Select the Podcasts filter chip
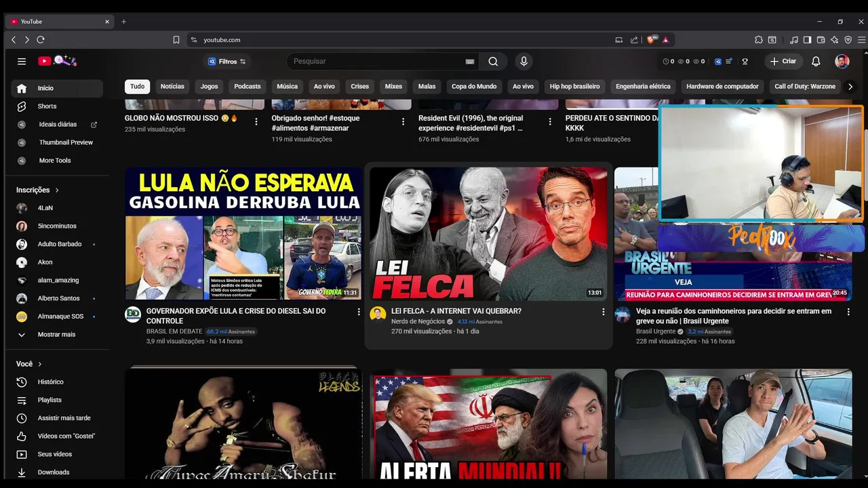868x488 pixels. [x=248, y=87]
